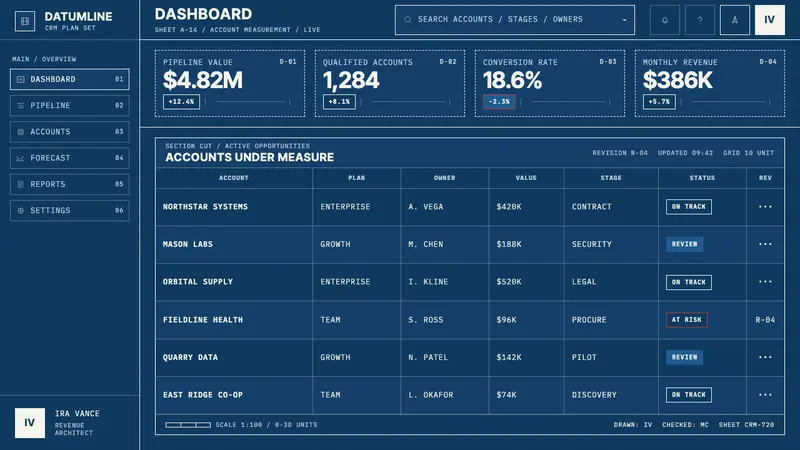Click Ira Vance user name

(77, 414)
